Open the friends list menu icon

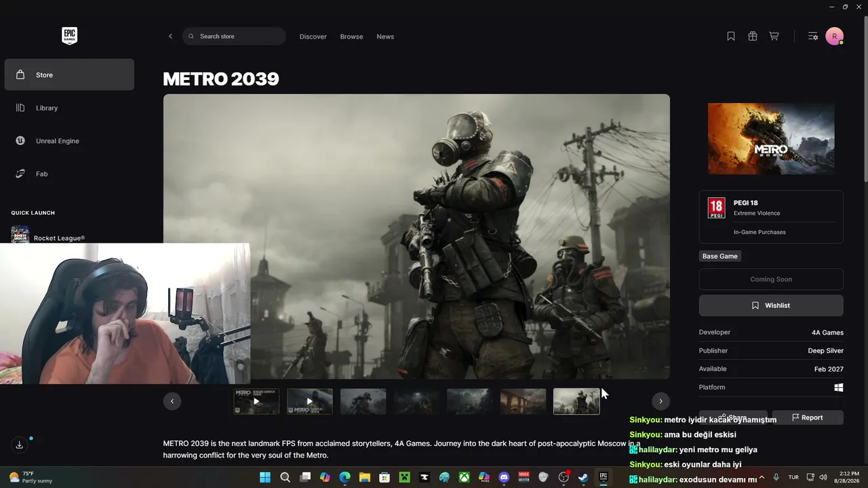click(x=813, y=37)
